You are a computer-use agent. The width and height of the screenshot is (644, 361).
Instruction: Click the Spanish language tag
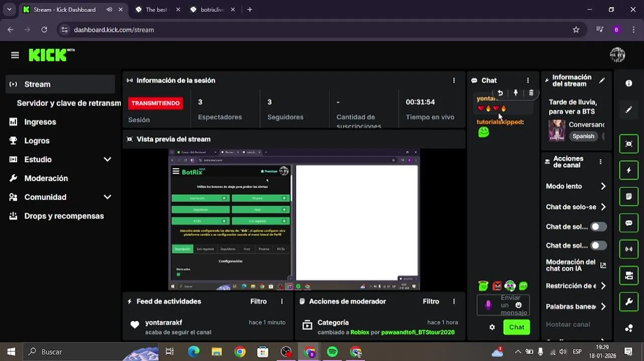point(583,136)
